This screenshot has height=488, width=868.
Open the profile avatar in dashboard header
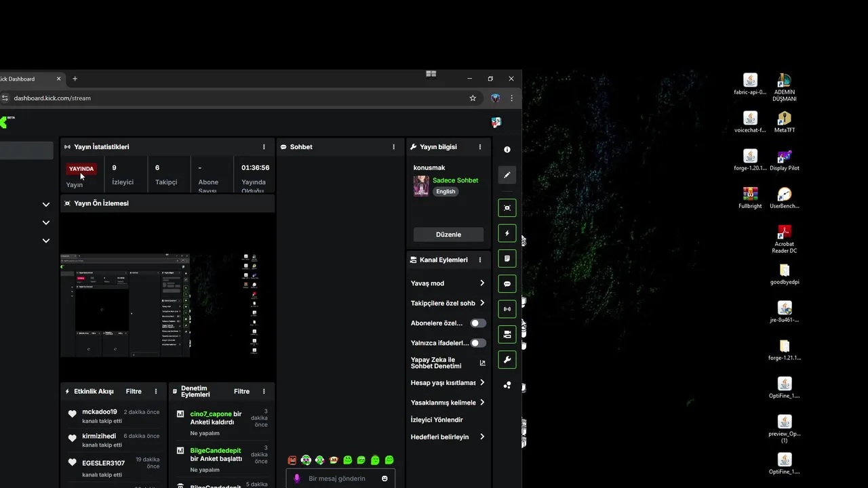pos(496,122)
